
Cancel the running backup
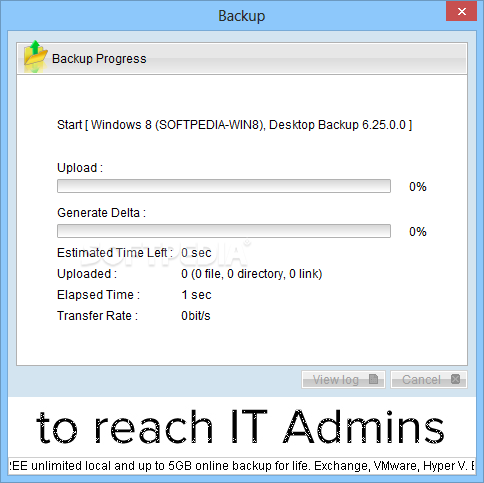(429, 379)
